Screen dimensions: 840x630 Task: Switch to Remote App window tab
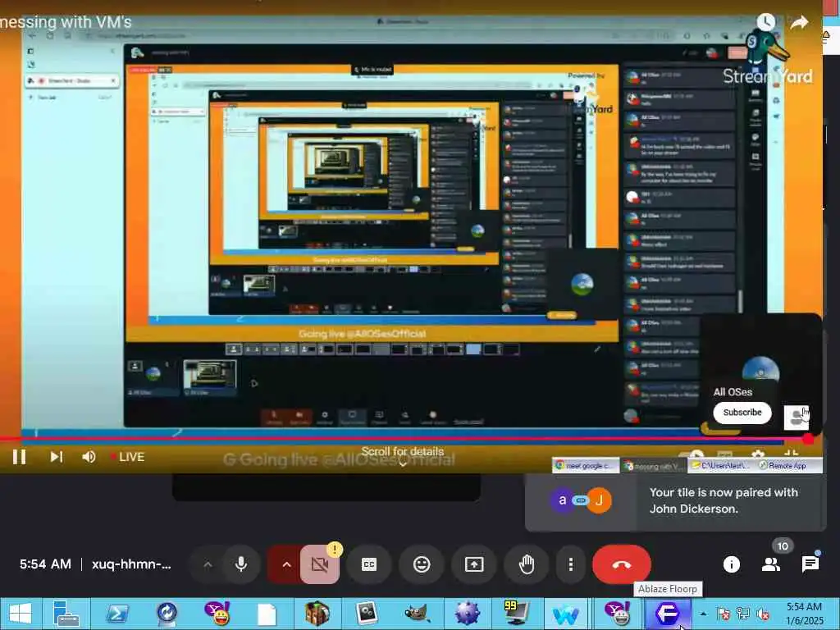788,466
